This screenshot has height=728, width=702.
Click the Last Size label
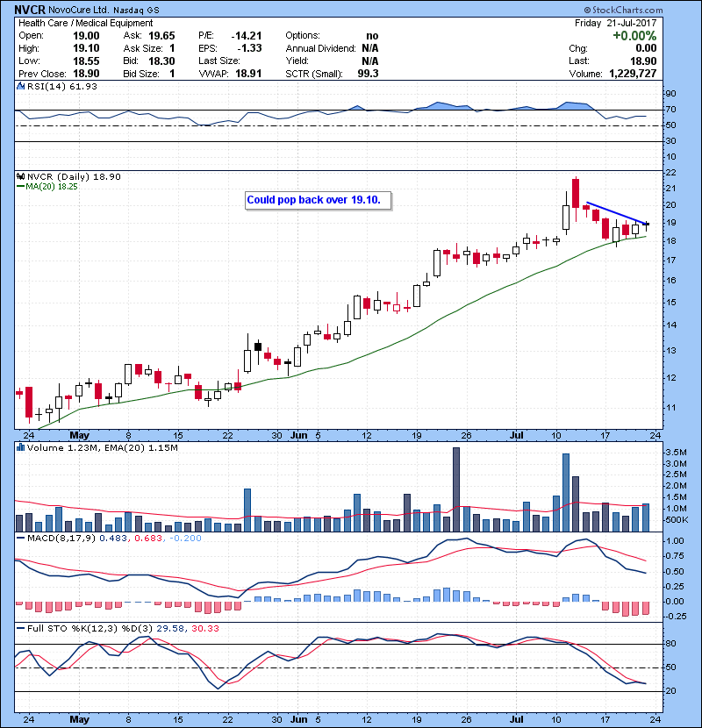(x=219, y=61)
